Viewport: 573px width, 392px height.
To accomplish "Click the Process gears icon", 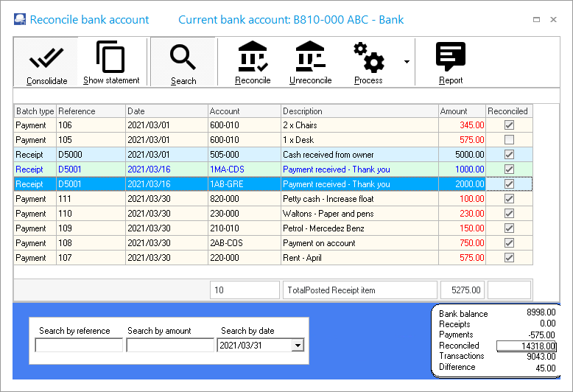I will point(368,57).
